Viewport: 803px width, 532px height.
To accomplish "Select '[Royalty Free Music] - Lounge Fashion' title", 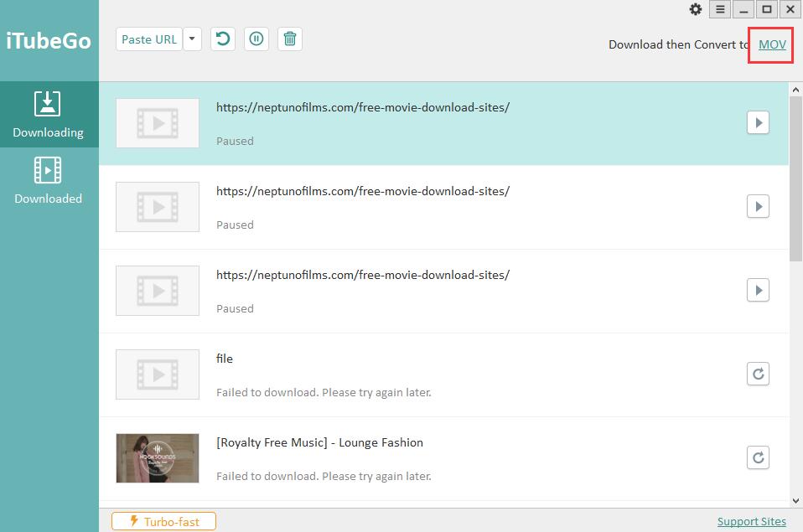I will click(x=319, y=442).
